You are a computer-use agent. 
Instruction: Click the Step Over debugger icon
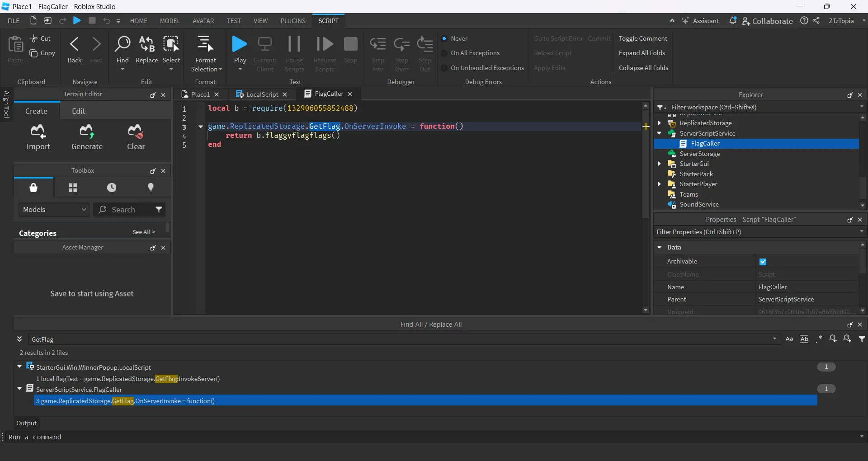(x=401, y=44)
